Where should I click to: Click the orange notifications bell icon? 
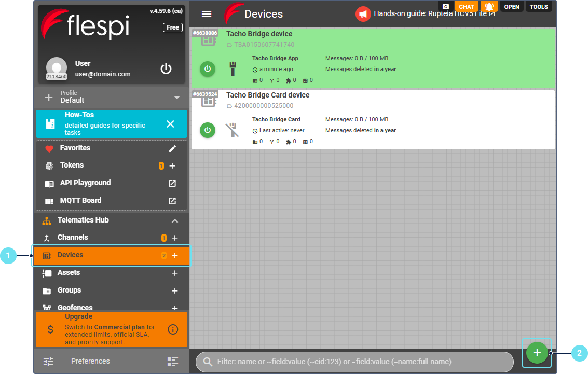pyautogui.click(x=489, y=6)
